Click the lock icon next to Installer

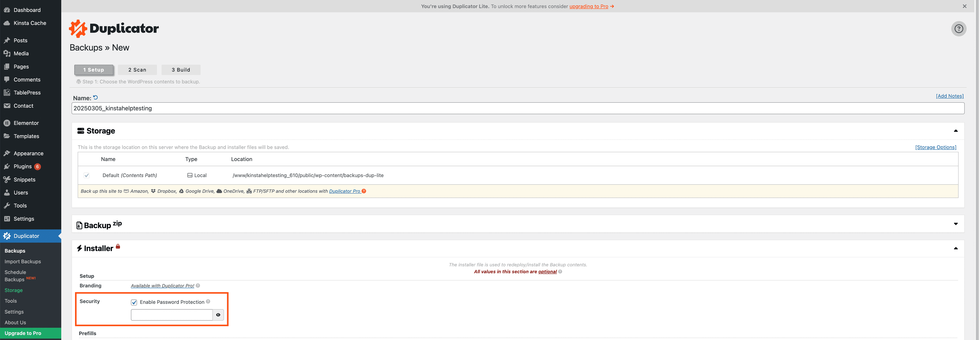pyautogui.click(x=118, y=246)
